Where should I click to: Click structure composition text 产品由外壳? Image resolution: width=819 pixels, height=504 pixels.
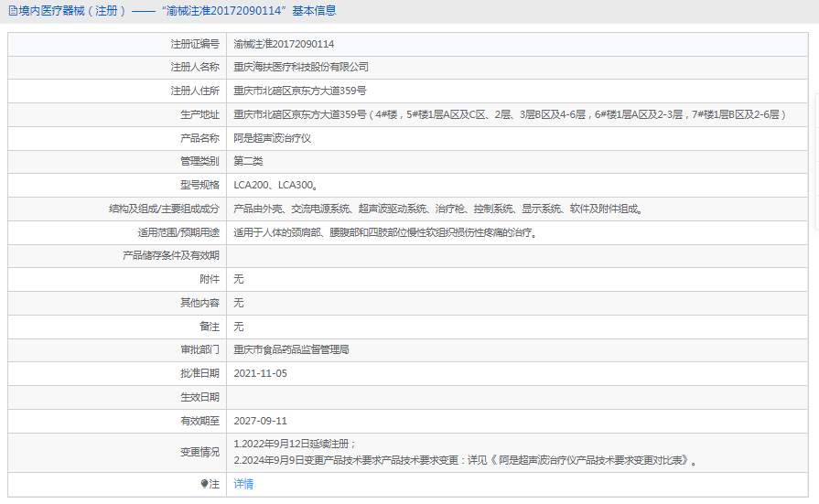pyautogui.click(x=437, y=209)
